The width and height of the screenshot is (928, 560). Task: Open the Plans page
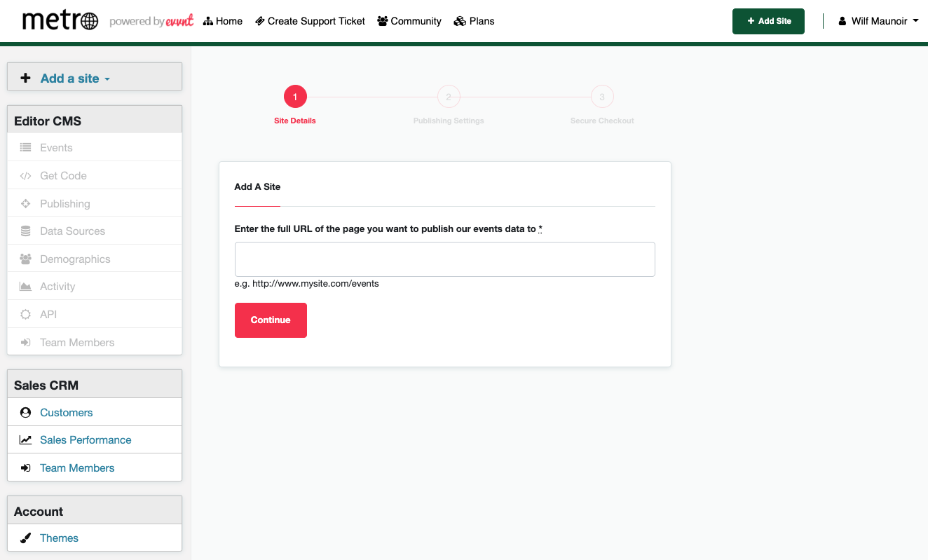tap(474, 22)
